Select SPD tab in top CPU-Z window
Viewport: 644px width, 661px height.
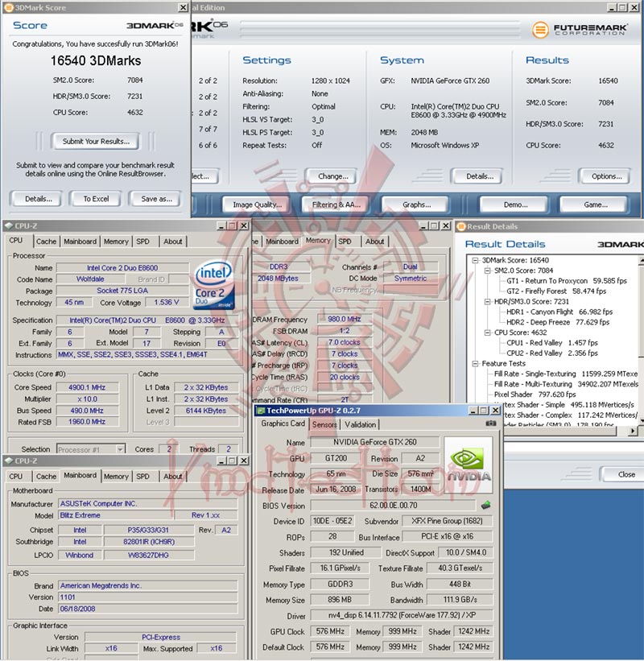142,242
